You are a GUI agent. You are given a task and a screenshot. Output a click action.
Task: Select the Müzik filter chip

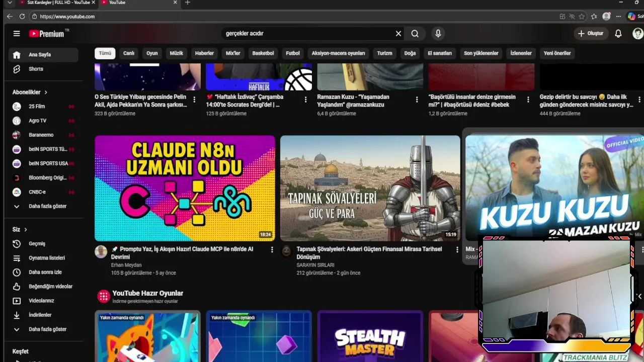[x=177, y=53]
